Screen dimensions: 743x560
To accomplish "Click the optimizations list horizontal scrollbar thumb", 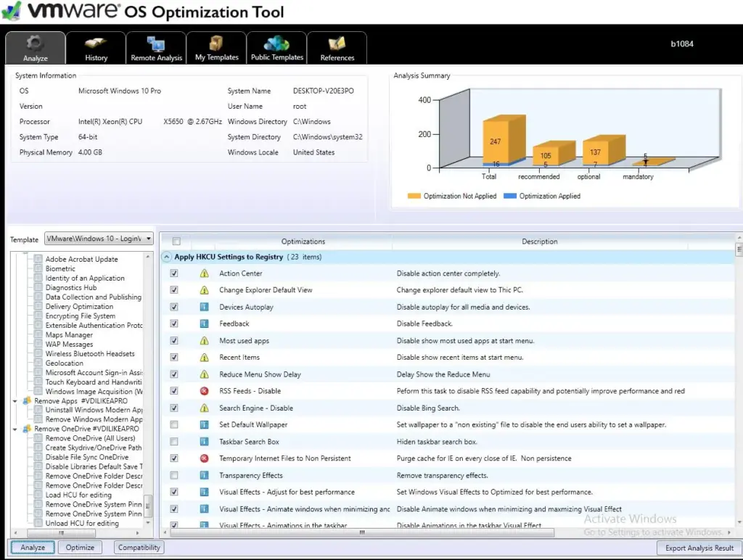I will (x=362, y=532).
